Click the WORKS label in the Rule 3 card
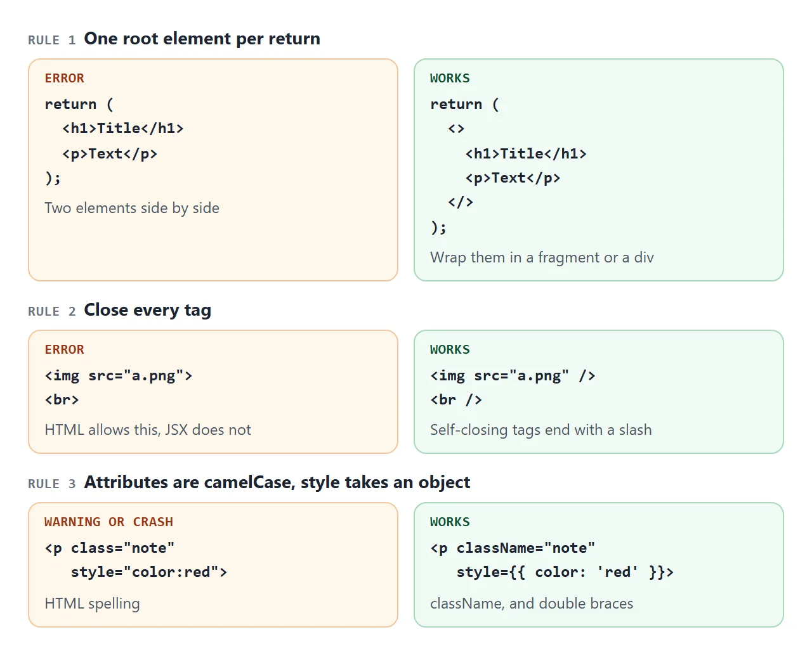Viewport: 812px width, 658px height. click(450, 522)
